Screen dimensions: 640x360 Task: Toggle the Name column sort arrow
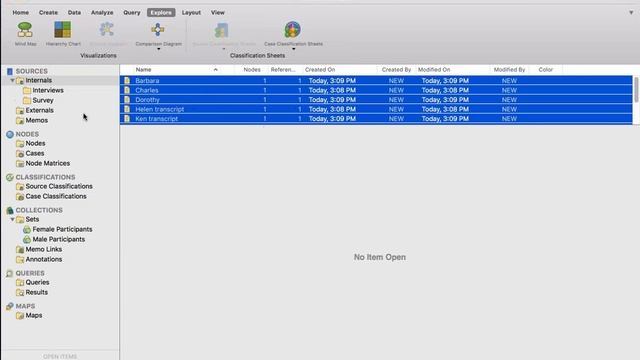pyautogui.click(x=216, y=70)
